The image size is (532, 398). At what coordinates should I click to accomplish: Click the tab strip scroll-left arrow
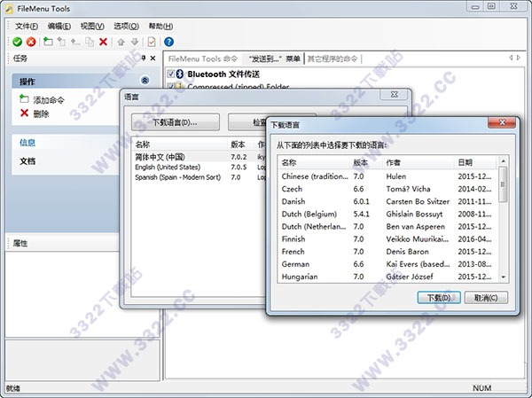pos(511,58)
